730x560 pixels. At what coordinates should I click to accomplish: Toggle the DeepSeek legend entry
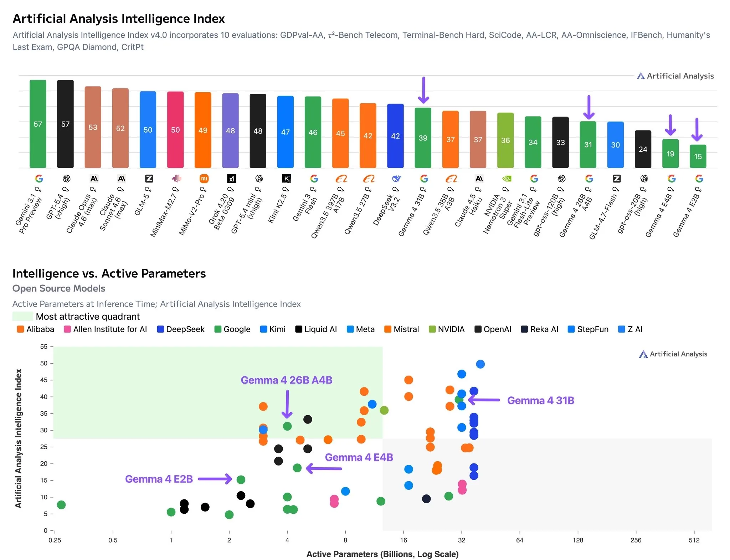[181, 329]
